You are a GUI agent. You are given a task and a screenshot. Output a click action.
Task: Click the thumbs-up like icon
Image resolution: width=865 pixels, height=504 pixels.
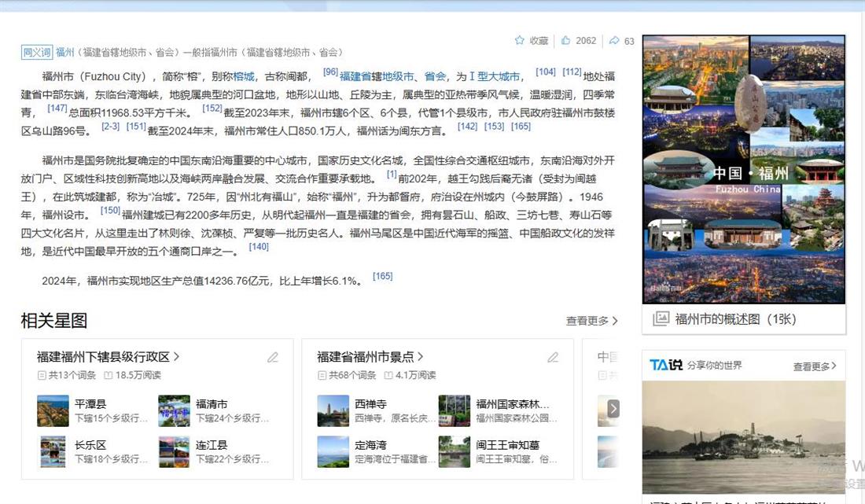coord(565,40)
